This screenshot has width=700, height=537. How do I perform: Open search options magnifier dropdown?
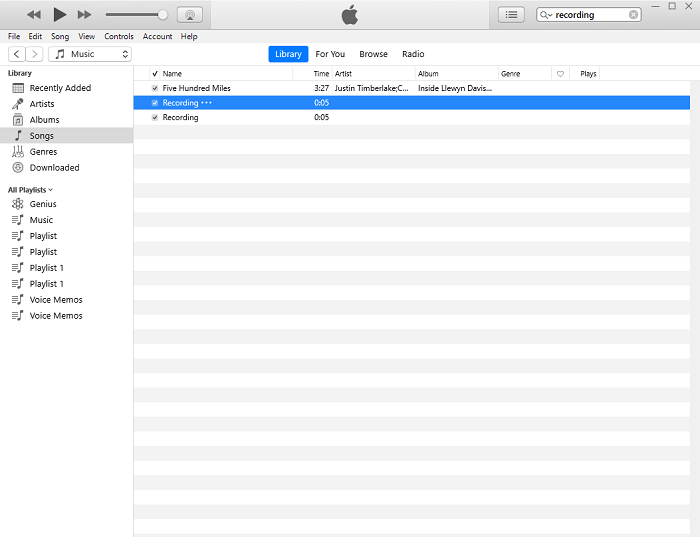[x=547, y=15]
